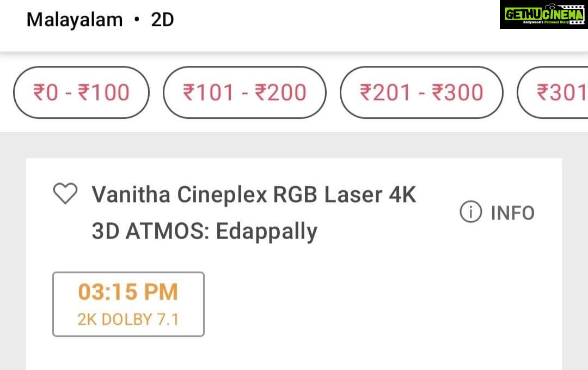588x370 pixels.
Task: Open the INFO text link for the theater
Action: click(512, 213)
